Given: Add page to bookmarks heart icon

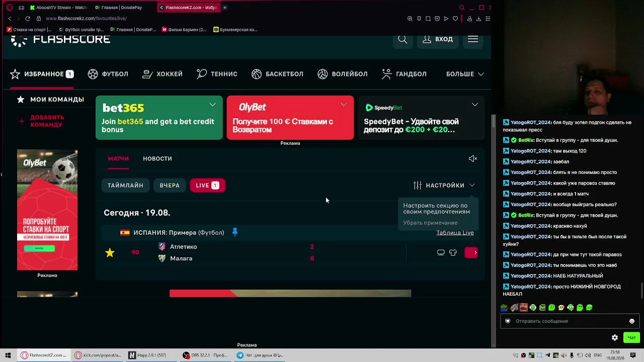Looking at the screenshot, I should [455, 19].
